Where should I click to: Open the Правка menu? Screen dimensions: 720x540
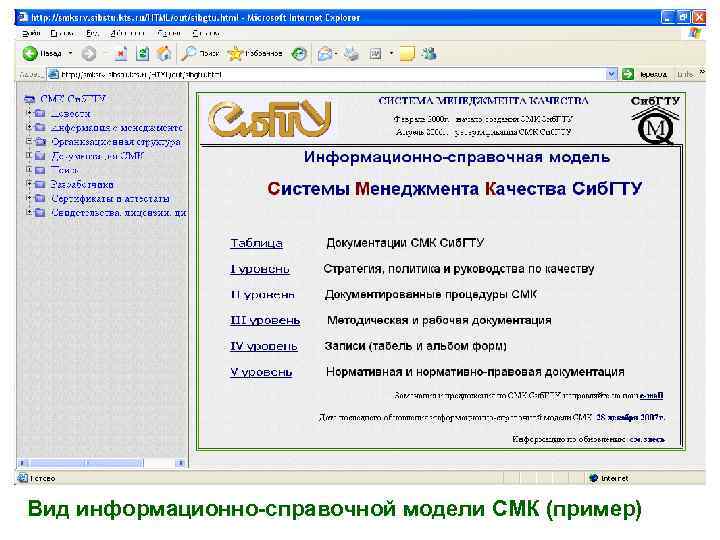click(x=62, y=33)
